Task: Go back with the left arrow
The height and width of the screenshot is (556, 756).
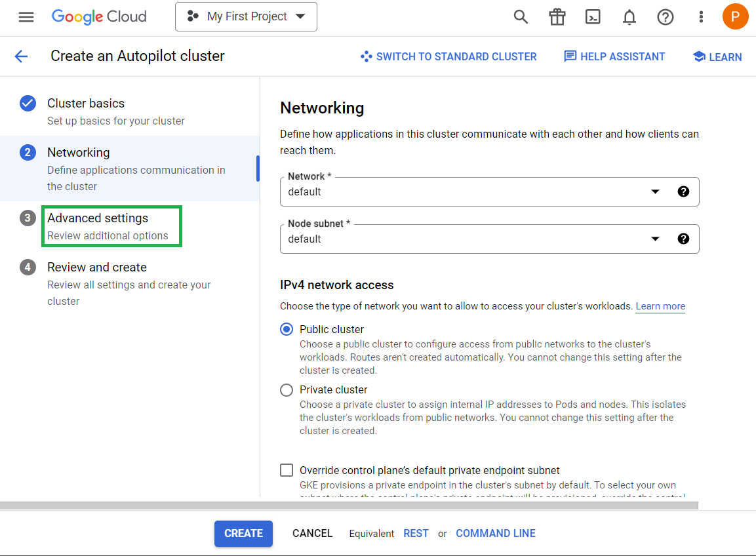Action: point(21,56)
